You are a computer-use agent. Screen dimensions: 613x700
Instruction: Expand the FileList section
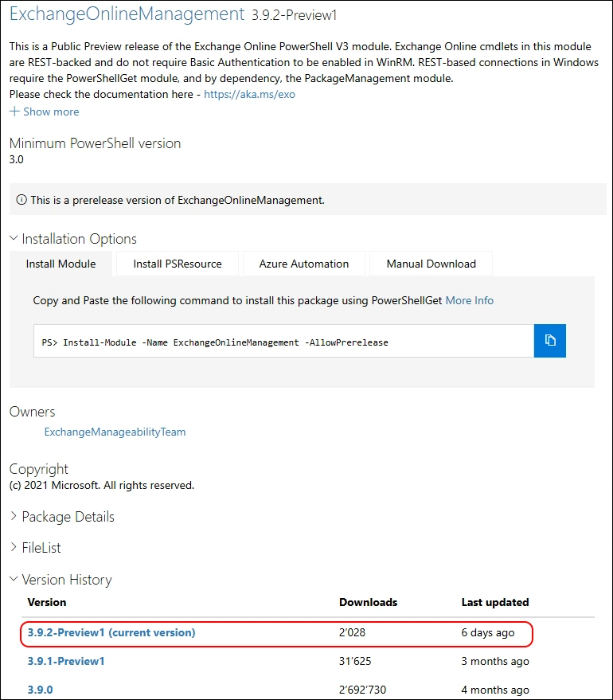coord(14,548)
